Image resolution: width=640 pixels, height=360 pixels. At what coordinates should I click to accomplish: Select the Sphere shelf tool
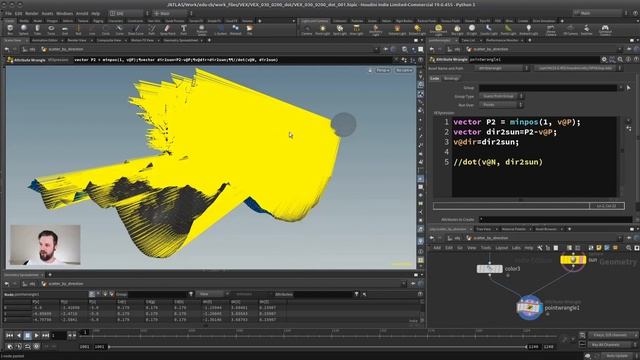tap(24, 29)
